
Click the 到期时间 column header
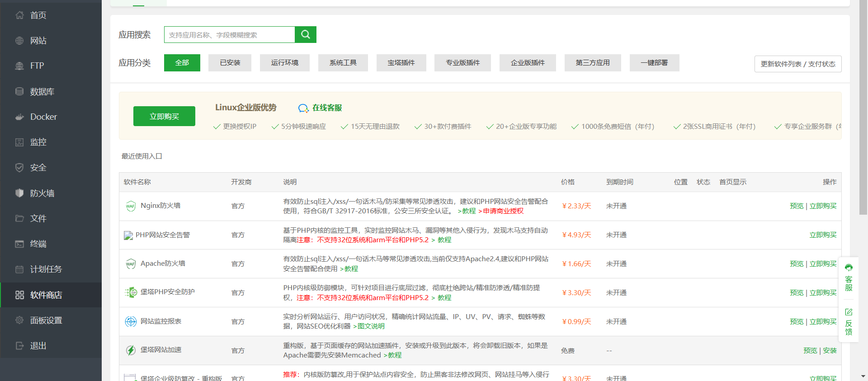point(620,182)
